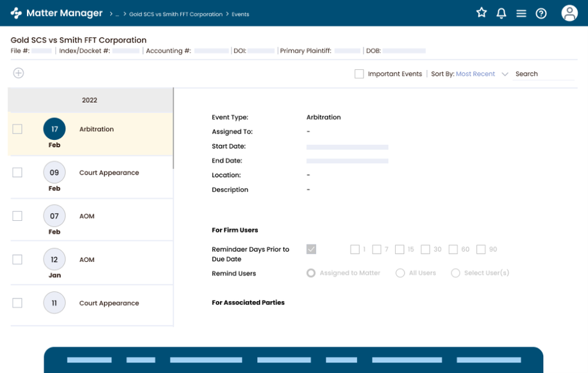Check the 30 day reminder box
Image resolution: width=588 pixels, height=373 pixels.
[x=425, y=250]
